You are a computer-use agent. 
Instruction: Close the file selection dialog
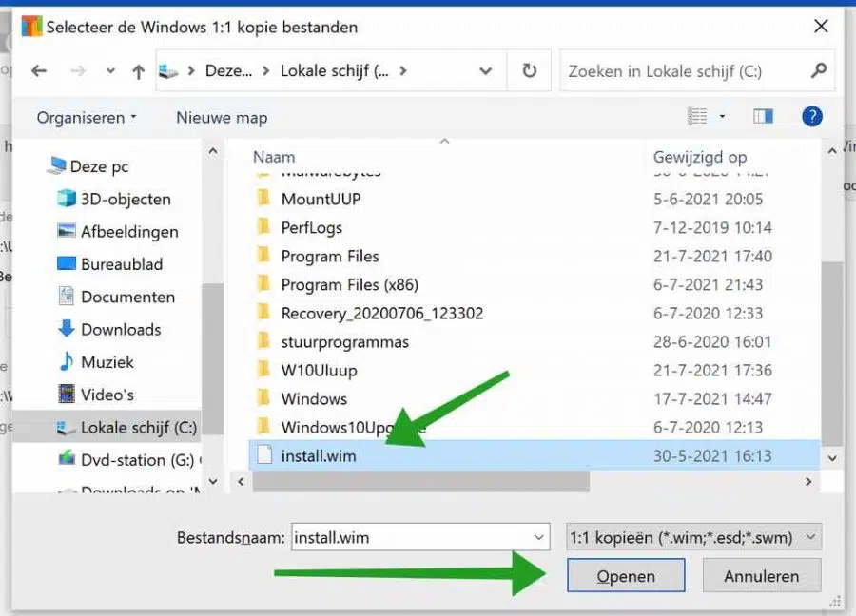[821, 27]
